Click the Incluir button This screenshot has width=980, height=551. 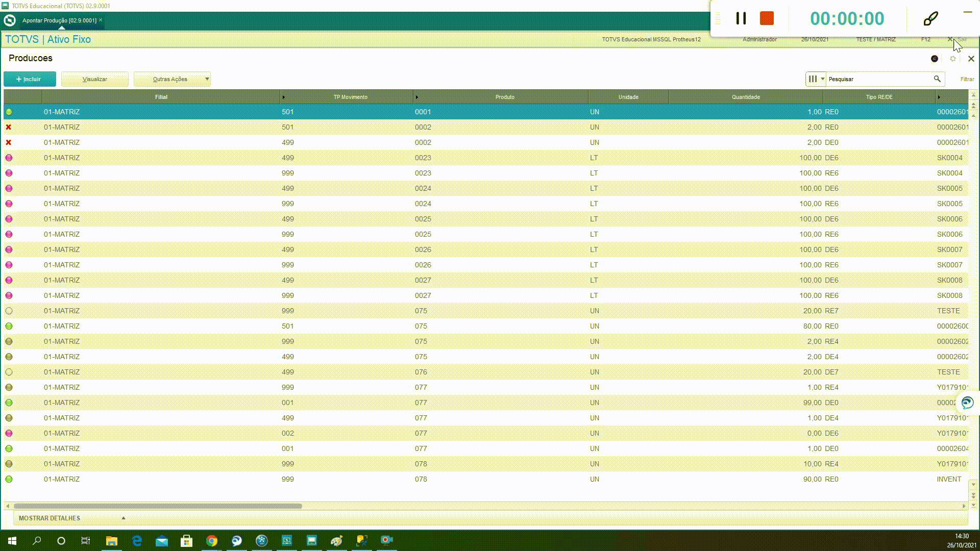point(30,79)
